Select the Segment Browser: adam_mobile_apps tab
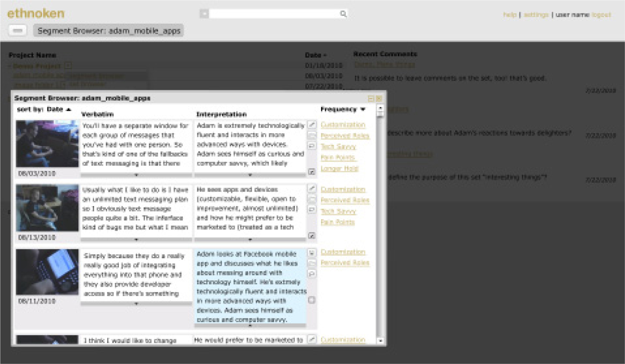The image size is (625, 364). [109, 31]
